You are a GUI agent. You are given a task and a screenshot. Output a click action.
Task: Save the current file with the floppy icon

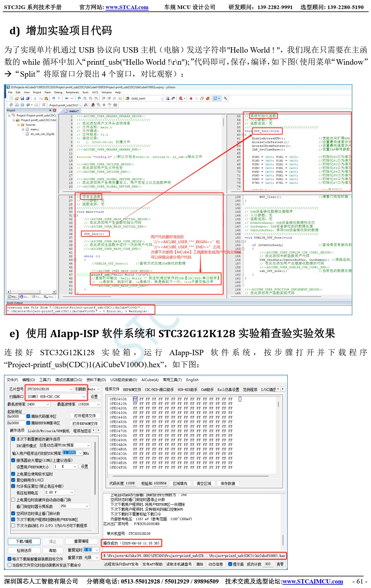pyautogui.click(x=22, y=98)
